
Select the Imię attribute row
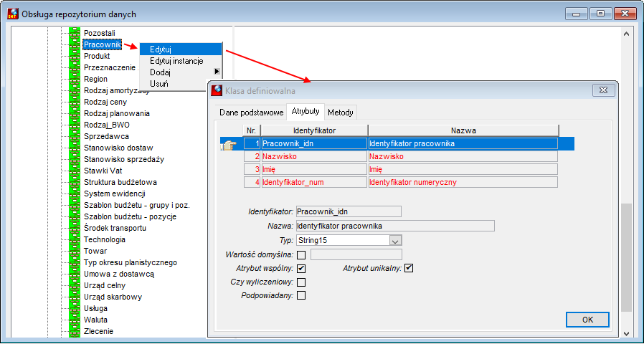pyautogui.click(x=400, y=169)
